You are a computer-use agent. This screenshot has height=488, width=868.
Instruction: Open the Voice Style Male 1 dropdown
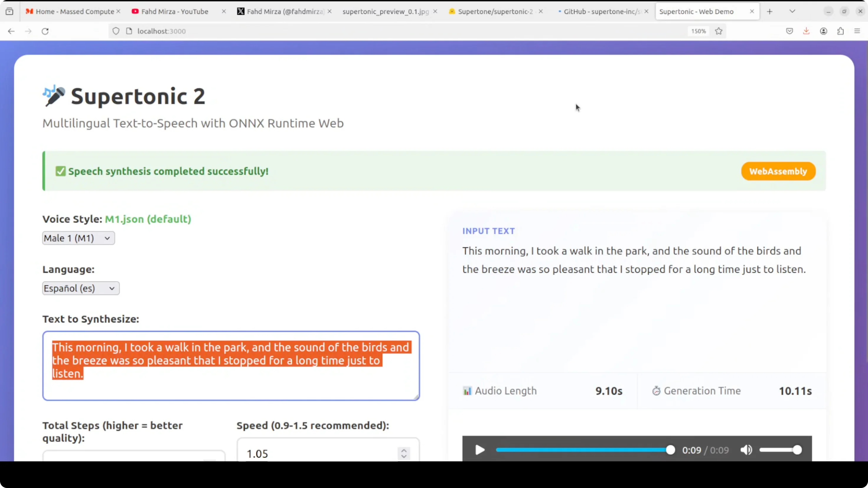click(x=78, y=238)
